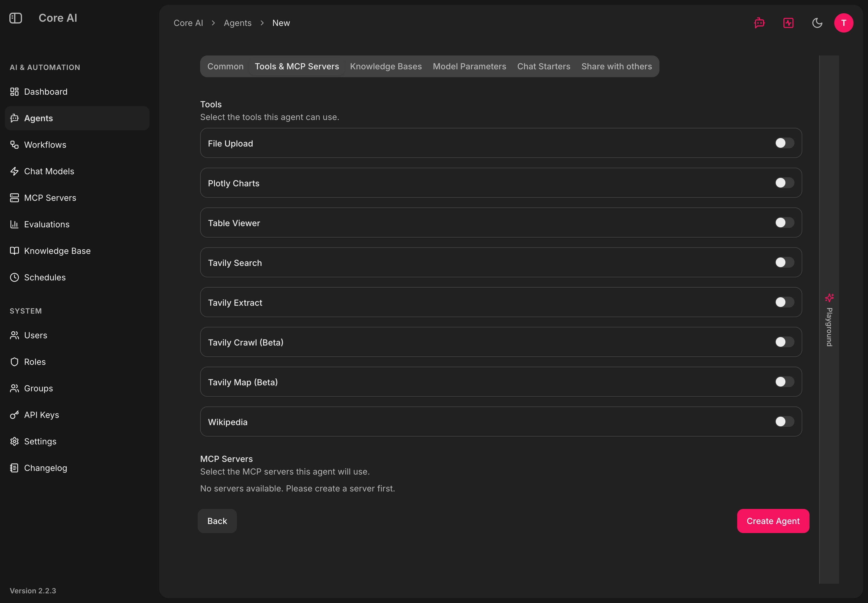Click the New breadcrumb item
This screenshot has width=868, height=603.
point(281,23)
